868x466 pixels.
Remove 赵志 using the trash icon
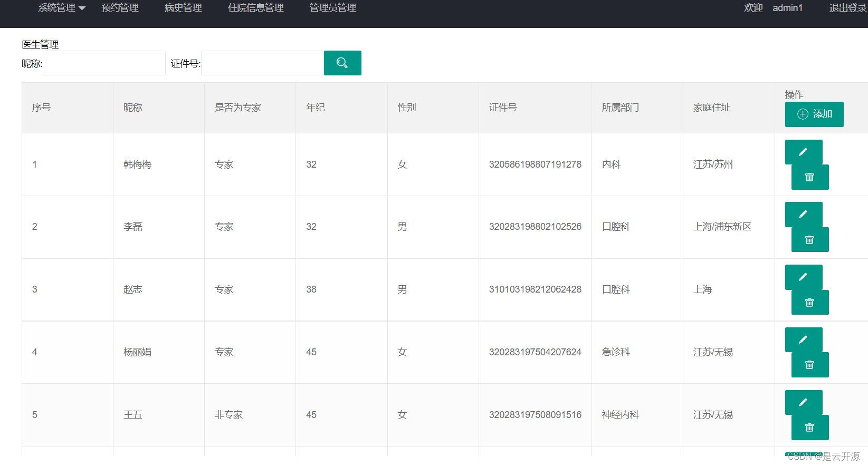click(x=809, y=303)
